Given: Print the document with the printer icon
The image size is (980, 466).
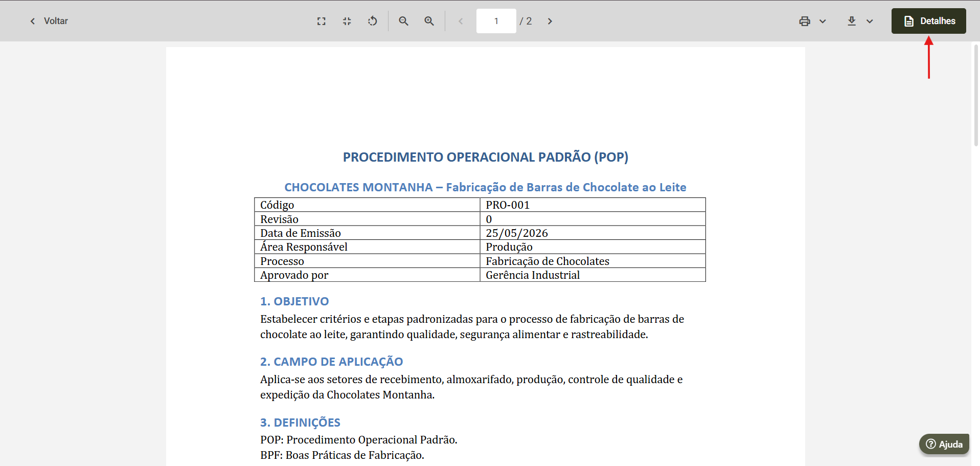Looking at the screenshot, I should point(805,21).
